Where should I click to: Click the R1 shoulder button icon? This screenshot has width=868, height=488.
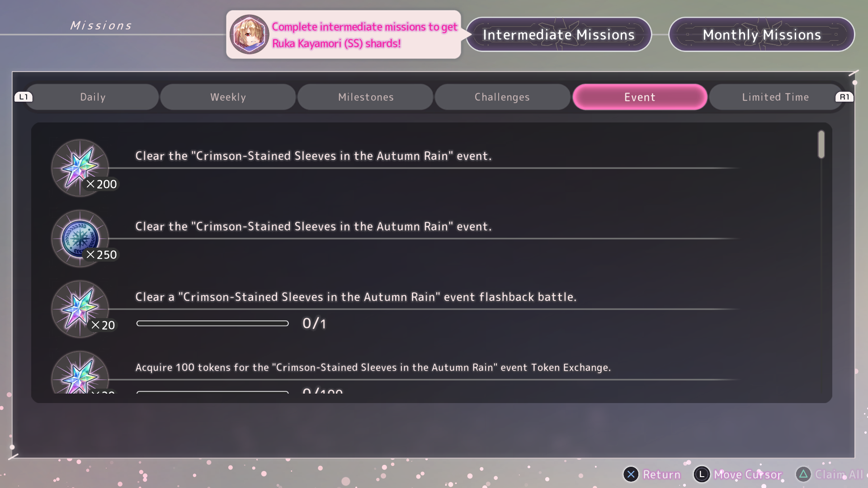(x=844, y=97)
